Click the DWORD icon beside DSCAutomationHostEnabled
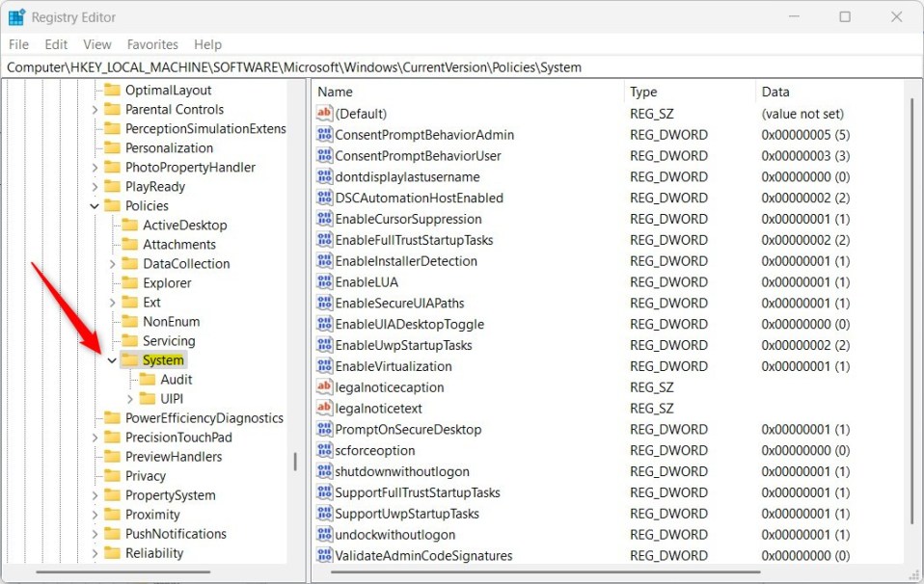Screen dimensions: 924x584 pos(325,198)
